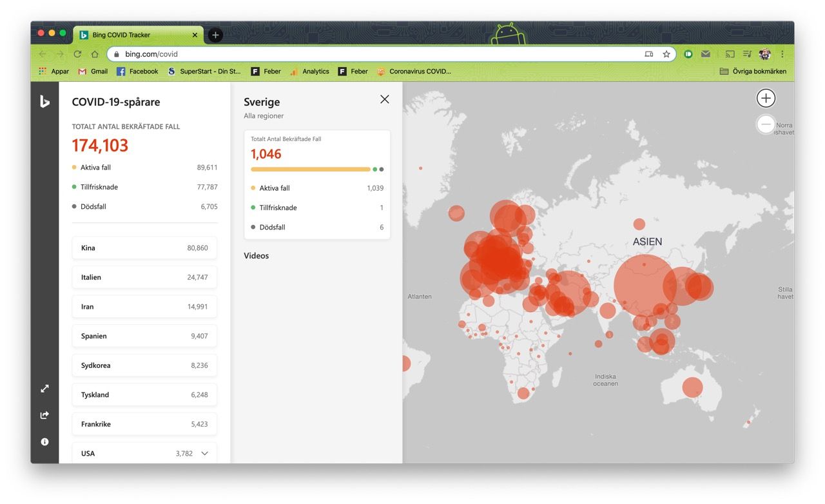Viewport: 825px width, 504px height.
Task: Click the share icon in sidebar
Action: tap(44, 415)
